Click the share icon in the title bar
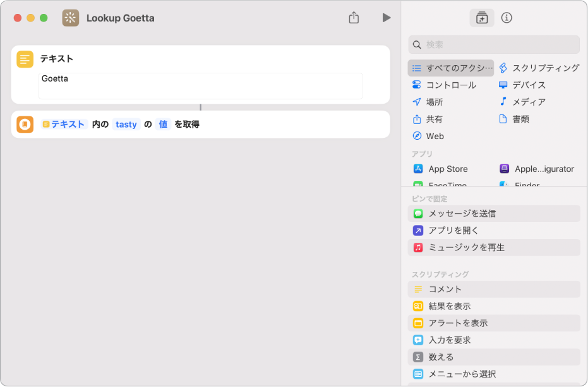The width and height of the screenshot is (588, 387). point(354,17)
